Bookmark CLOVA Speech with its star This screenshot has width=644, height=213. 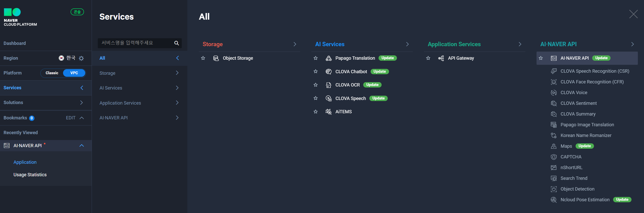[x=315, y=98]
